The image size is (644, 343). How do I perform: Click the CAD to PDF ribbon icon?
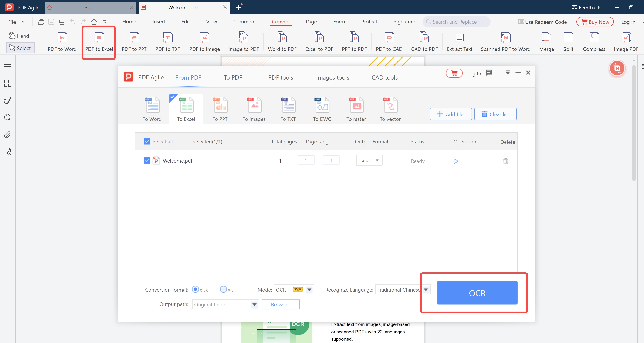pyautogui.click(x=424, y=37)
